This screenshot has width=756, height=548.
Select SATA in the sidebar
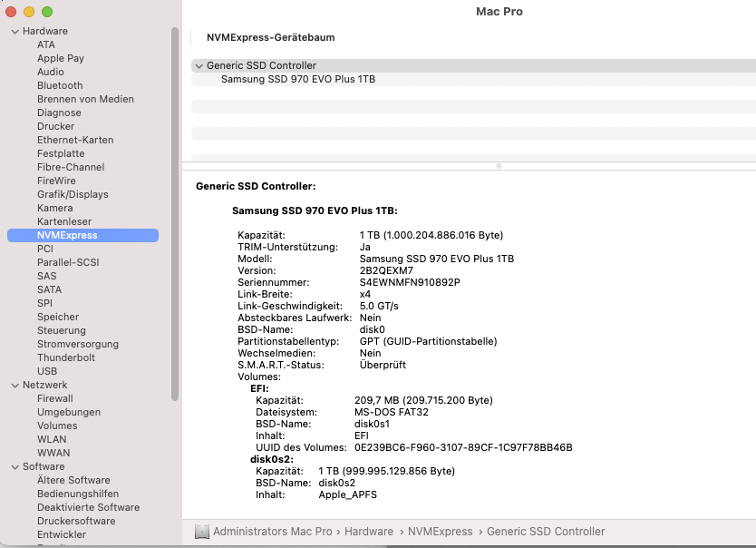point(49,289)
